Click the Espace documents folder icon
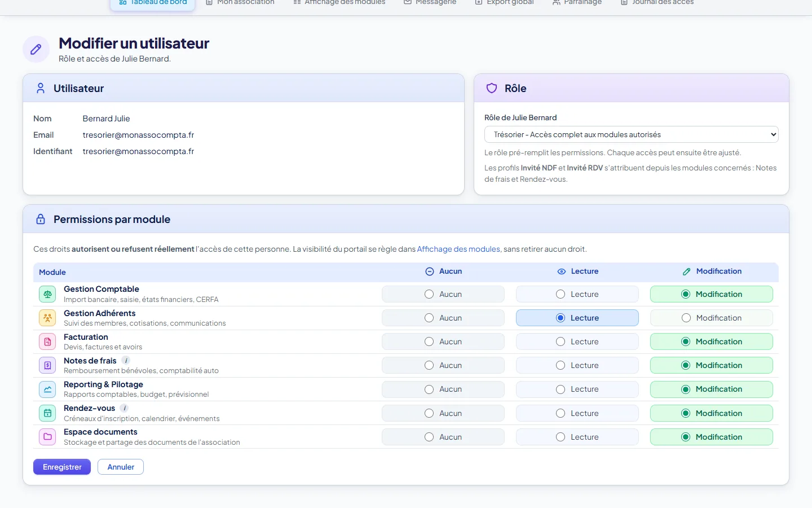This screenshot has width=812, height=508. (x=47, y=437)
